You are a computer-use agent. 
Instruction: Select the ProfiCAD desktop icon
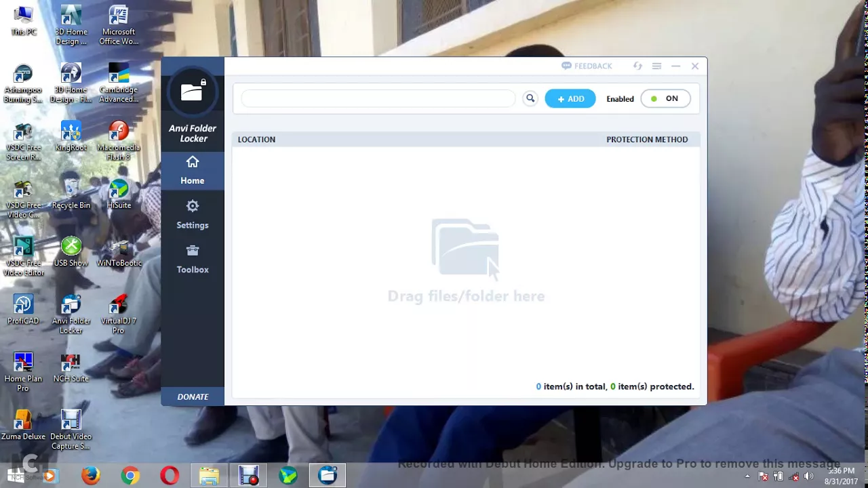[x=24, y=310]
